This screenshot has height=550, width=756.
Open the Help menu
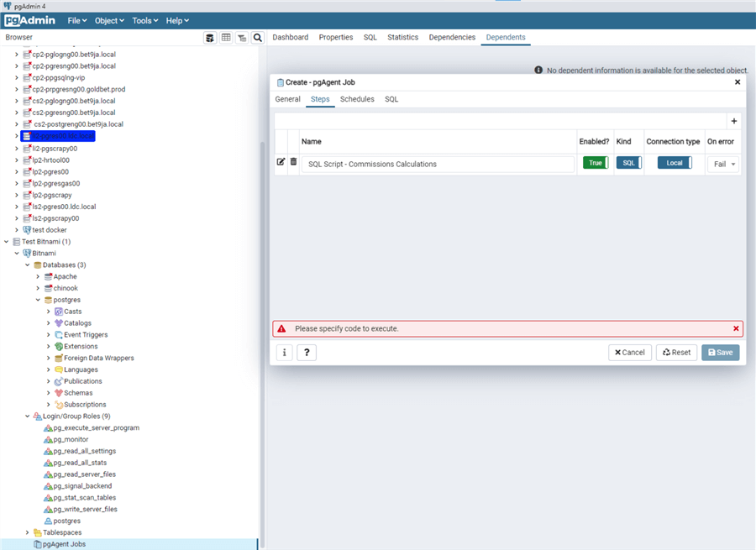177,21
